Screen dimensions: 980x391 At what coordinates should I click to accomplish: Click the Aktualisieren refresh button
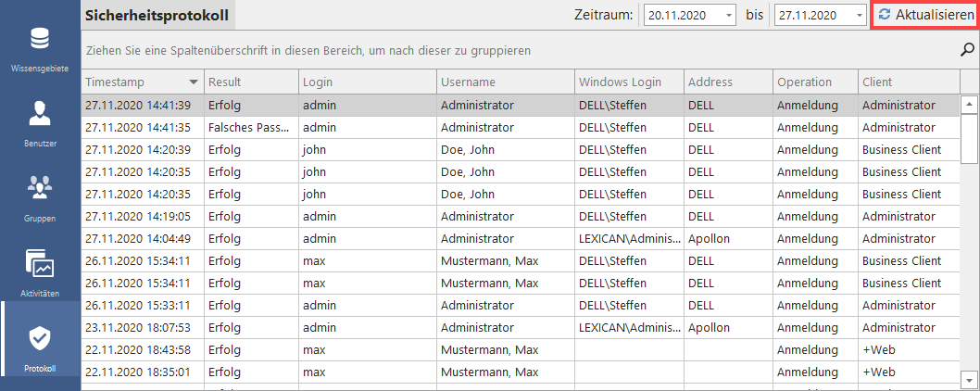(924, 15)
